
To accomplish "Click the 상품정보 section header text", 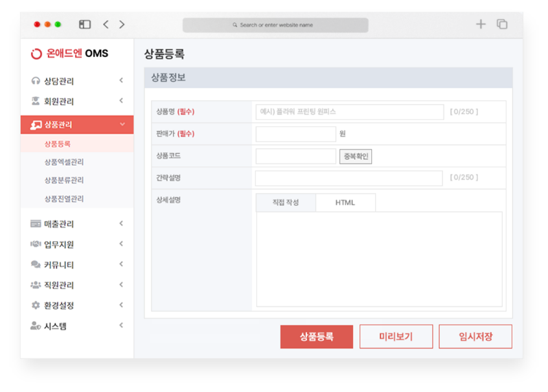I will [x=168, y=77].
